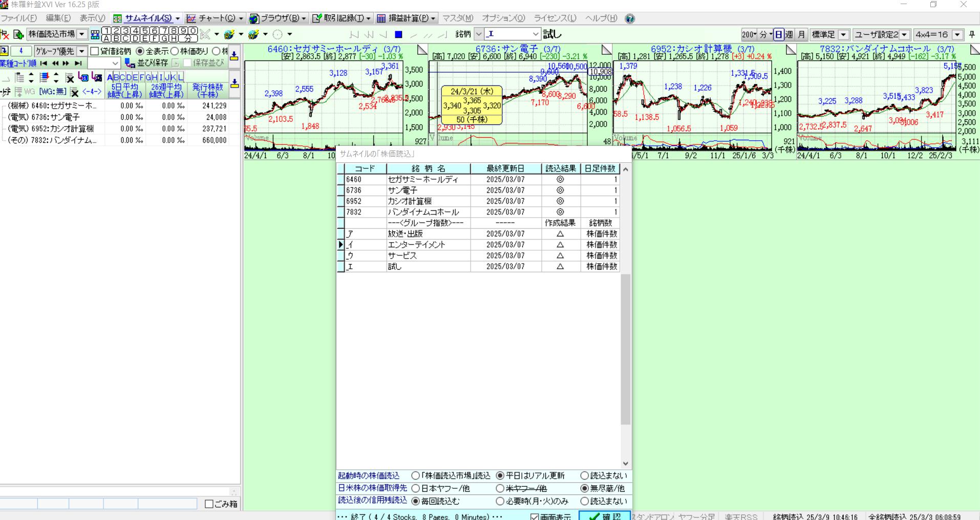Click the rewind previous records icon

click(55, 63)
